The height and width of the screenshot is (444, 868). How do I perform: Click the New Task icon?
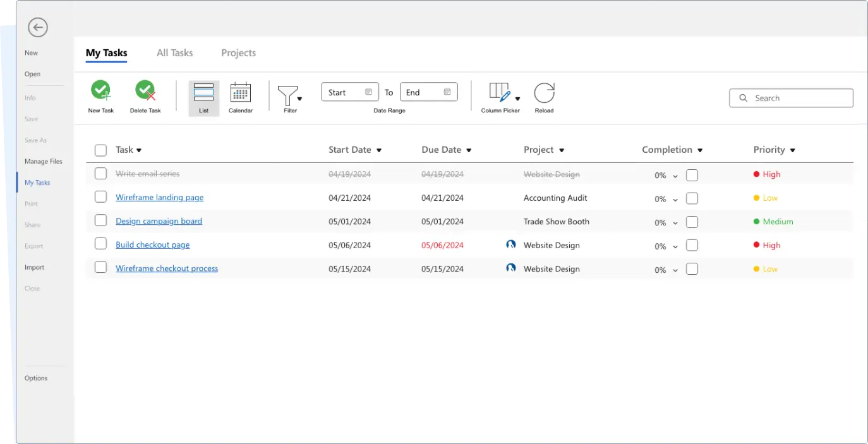pos(101,91)
